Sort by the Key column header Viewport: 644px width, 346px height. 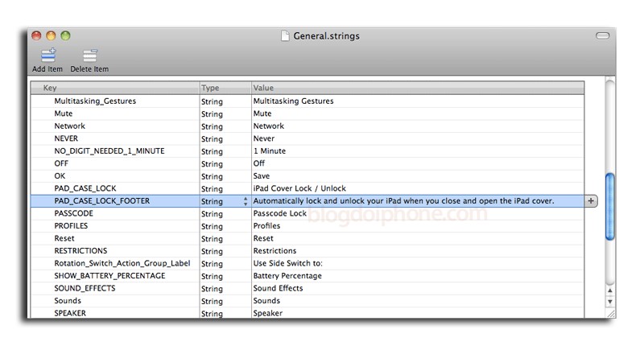tap(113, 87)
